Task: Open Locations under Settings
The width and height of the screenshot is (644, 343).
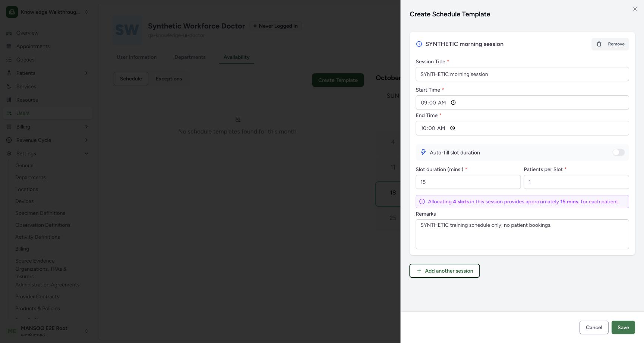Action: pyautogui.click(x=26, y=189)
